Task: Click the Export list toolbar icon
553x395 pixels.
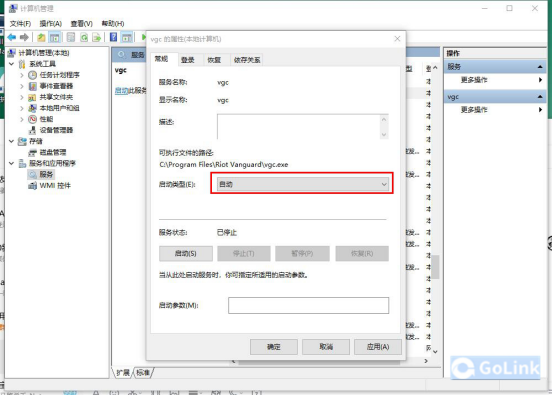Action: (x=97, y=37)
